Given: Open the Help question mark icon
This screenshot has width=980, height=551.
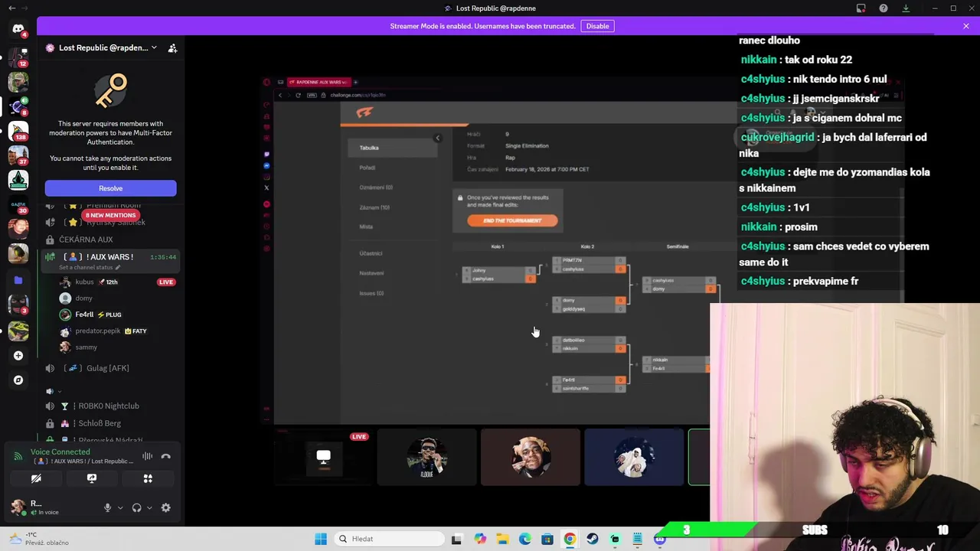Looking at the screenshot, I should pos(884,8).
